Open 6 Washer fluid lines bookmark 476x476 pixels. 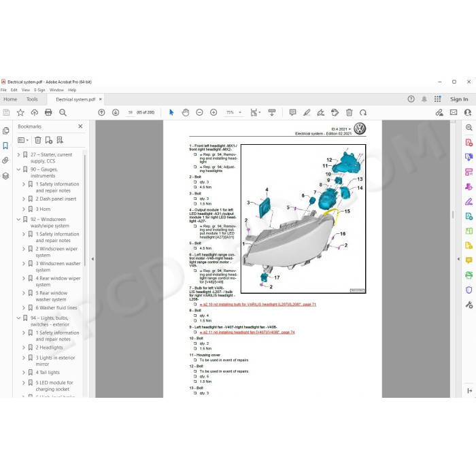click(56, 308)
